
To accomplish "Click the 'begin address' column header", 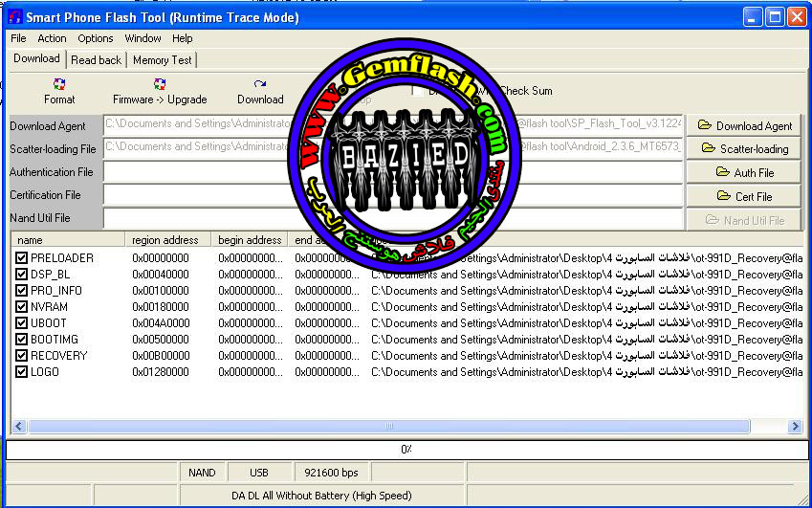I will [x=249, y=240].
